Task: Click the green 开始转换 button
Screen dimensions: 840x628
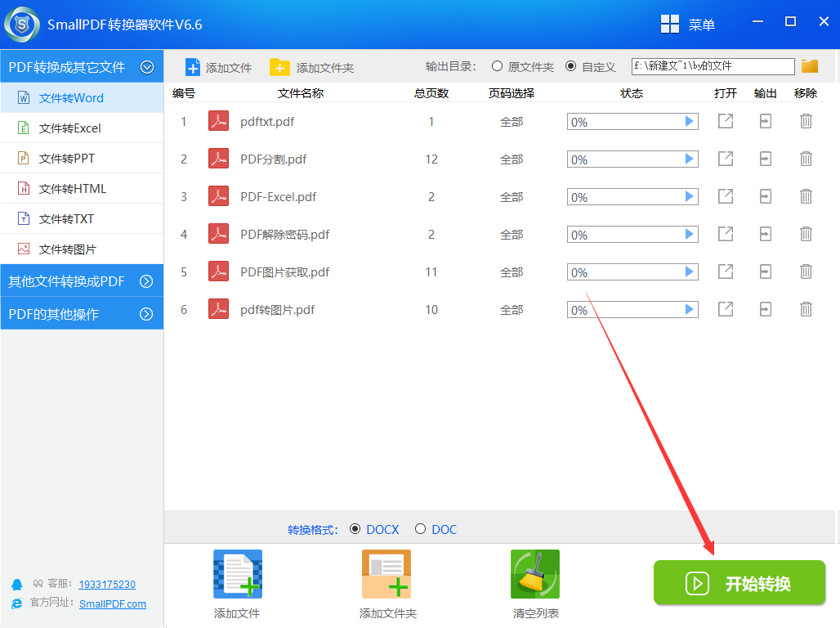Action: click(x=739, y=583)
